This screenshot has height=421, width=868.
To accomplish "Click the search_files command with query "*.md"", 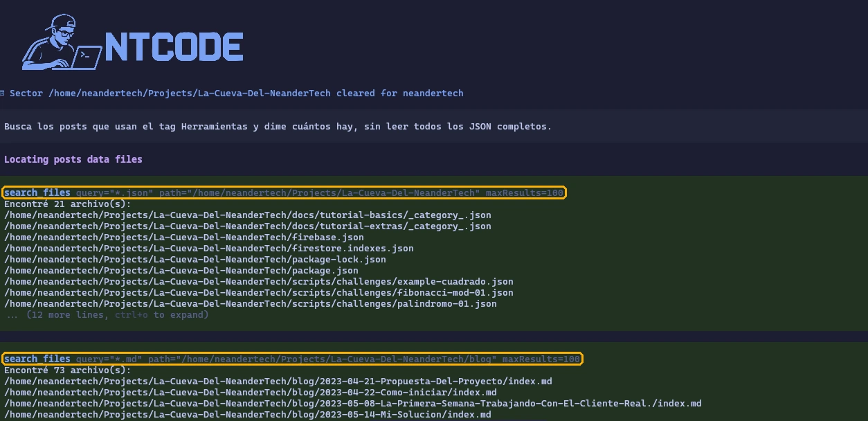I will pos(292,359).
